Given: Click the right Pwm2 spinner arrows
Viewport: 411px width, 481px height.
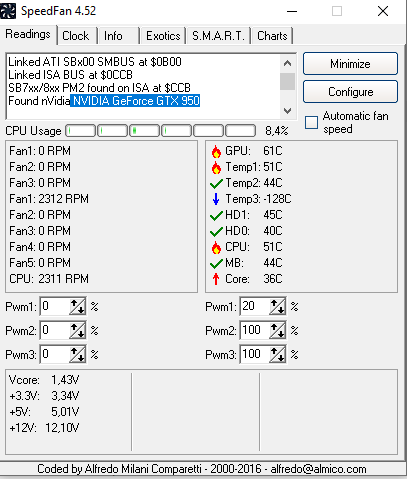Looking at the screenshot, I should [x=277, y=330].
